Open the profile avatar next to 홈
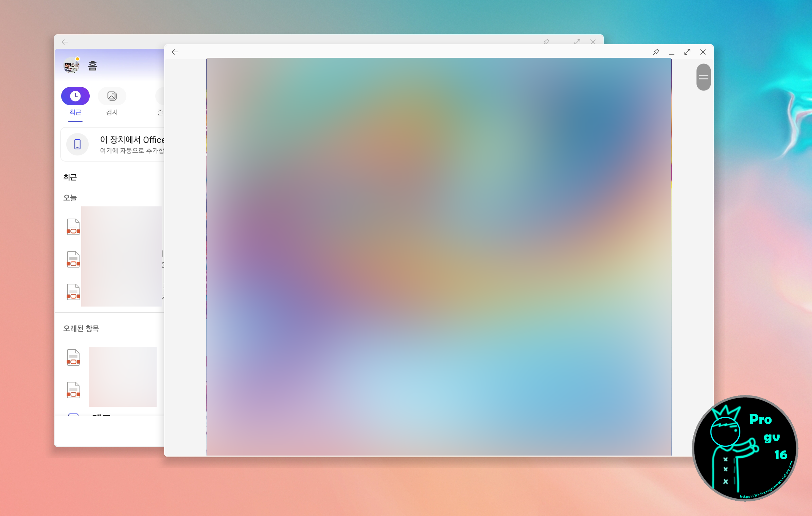 (x=72, y=65)
